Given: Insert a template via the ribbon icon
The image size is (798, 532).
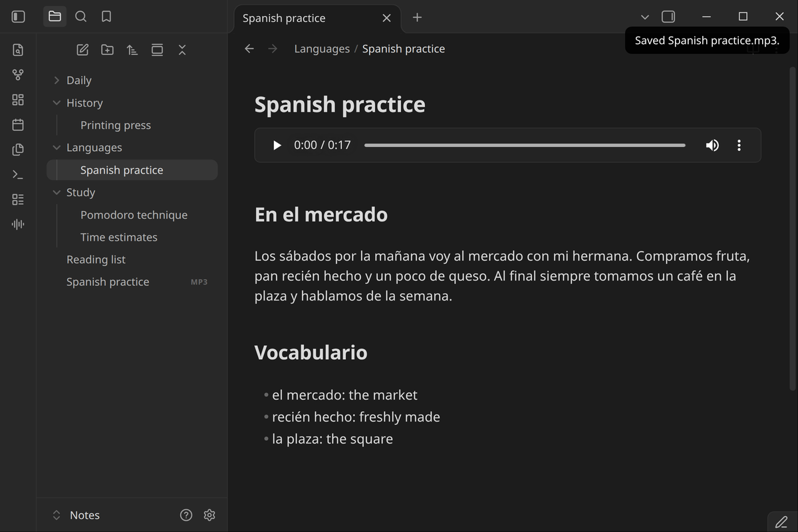Looking at the screenshot, I should (x=18, y=150).
